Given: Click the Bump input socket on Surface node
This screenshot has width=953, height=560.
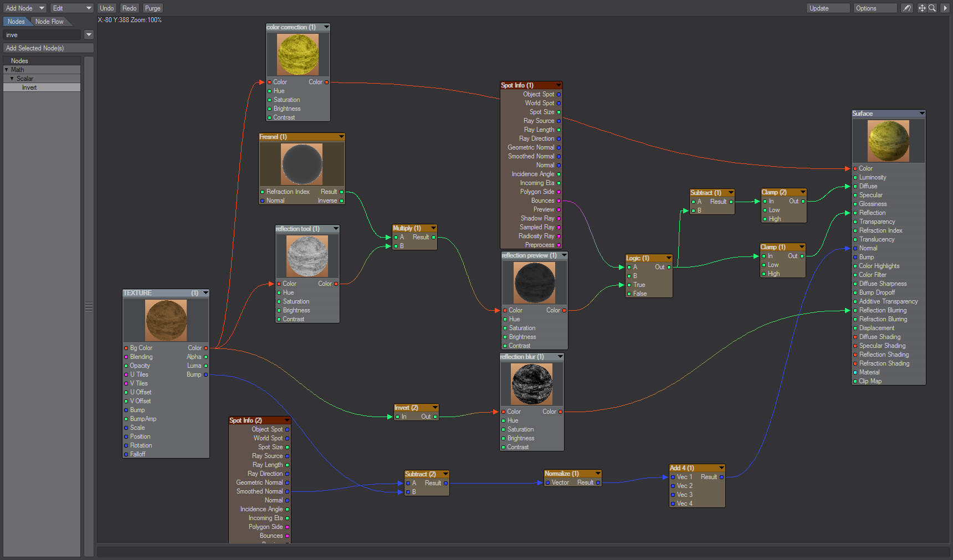Looking at the screenshot, I should (x=855, y=258).
